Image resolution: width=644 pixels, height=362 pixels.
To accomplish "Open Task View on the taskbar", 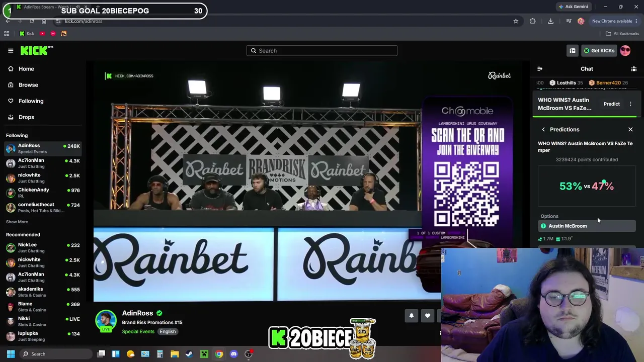I will [x=101, y=354].
